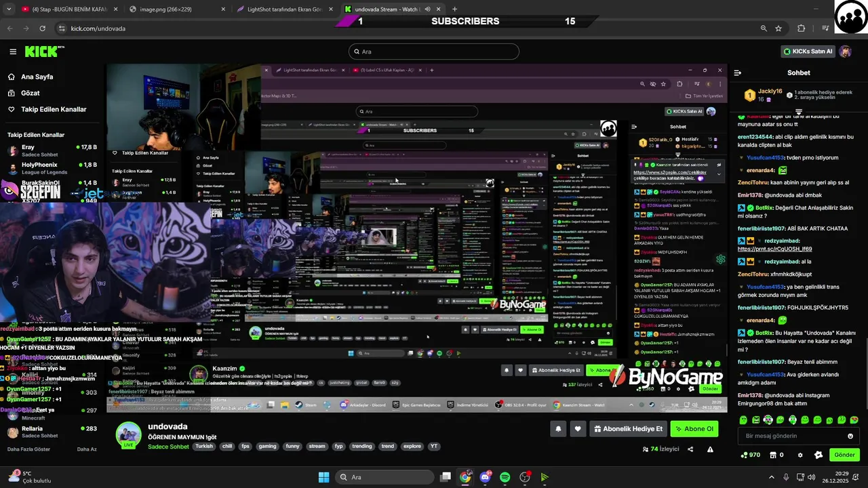Screen dimensions: 868x488
Task: Open the user profile avatar menu
Action: pyautogui.click(x=846, y=52)
